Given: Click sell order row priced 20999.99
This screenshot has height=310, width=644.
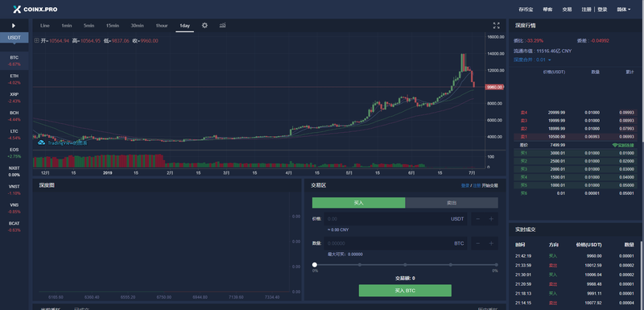Looking at the screenshot, I should tap(575, 112).
